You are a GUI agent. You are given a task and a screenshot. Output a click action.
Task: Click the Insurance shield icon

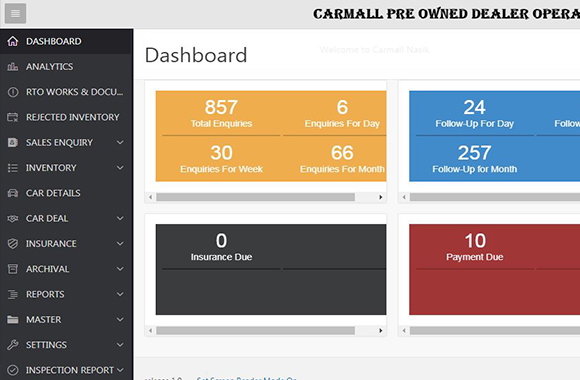coord(13,243)
